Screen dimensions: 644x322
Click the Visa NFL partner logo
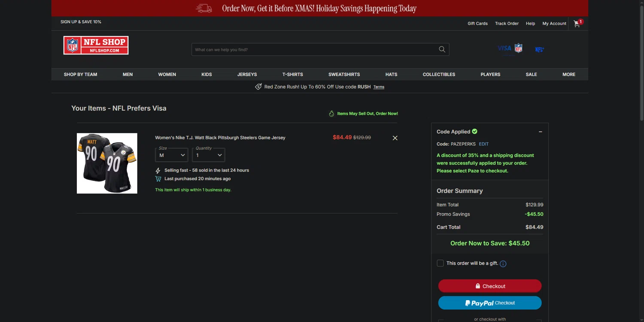[x=510, y=49]
